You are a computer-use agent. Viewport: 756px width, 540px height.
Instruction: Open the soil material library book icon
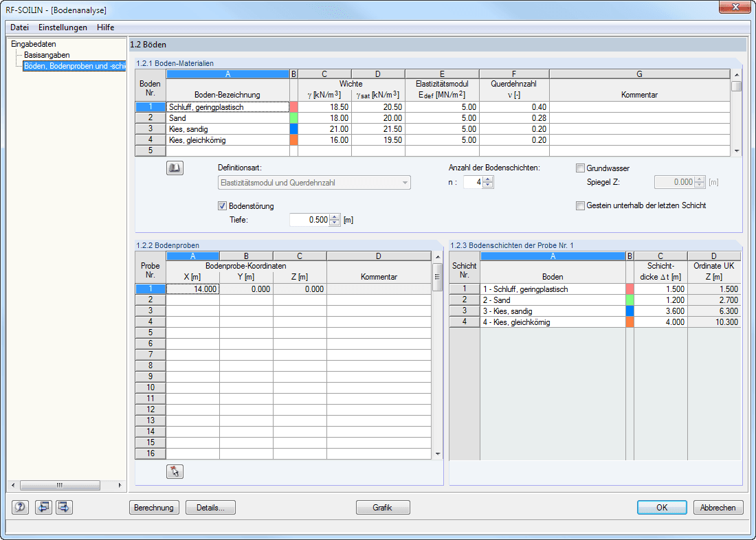coord(175,168)
